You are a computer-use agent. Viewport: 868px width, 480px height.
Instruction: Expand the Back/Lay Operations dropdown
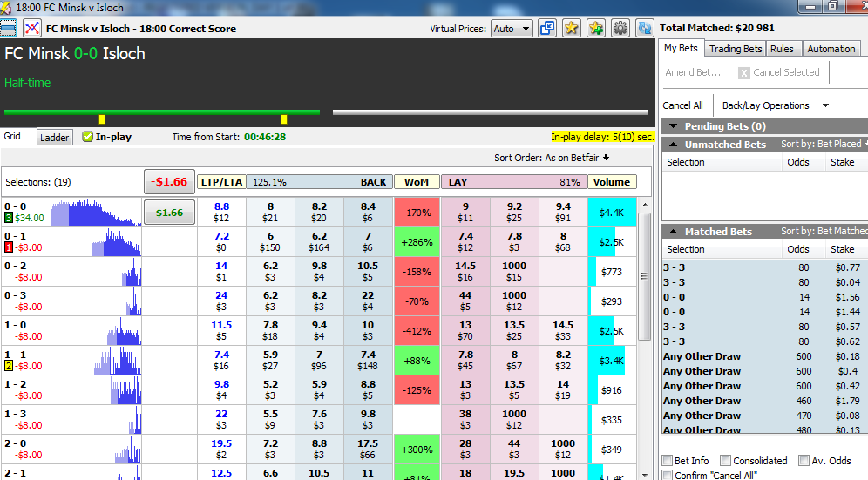(x=776, y=105)
